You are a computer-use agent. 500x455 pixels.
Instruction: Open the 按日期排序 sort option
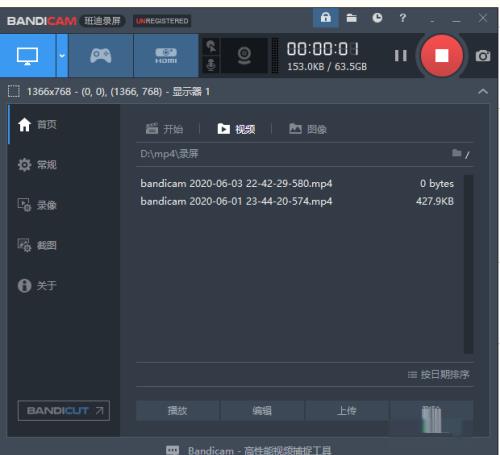[x=439, y=375]
